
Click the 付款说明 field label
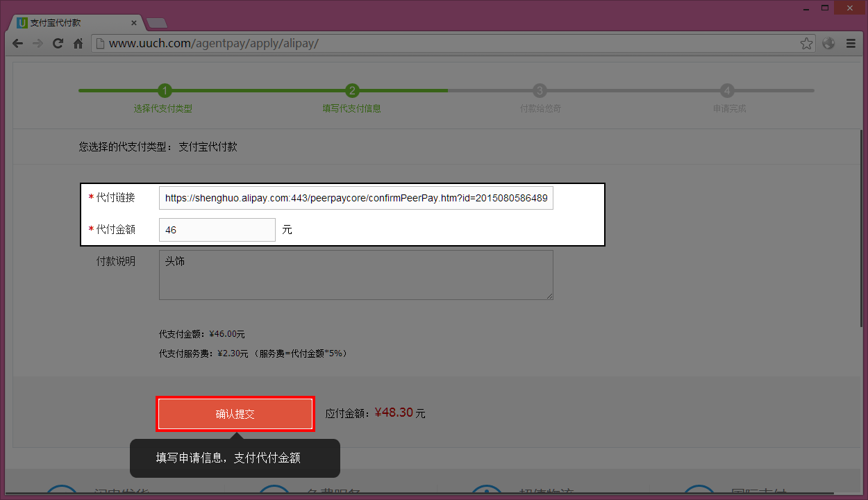point(116,261)
